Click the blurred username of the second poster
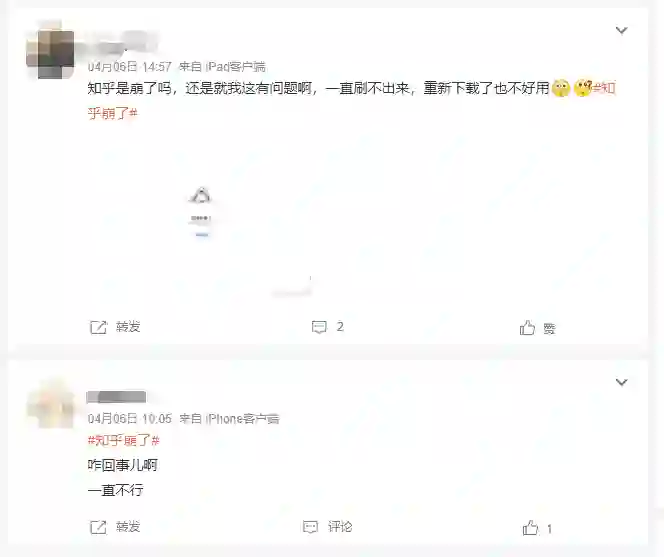This screenshot has width=664, height=557. click(116, 397)
